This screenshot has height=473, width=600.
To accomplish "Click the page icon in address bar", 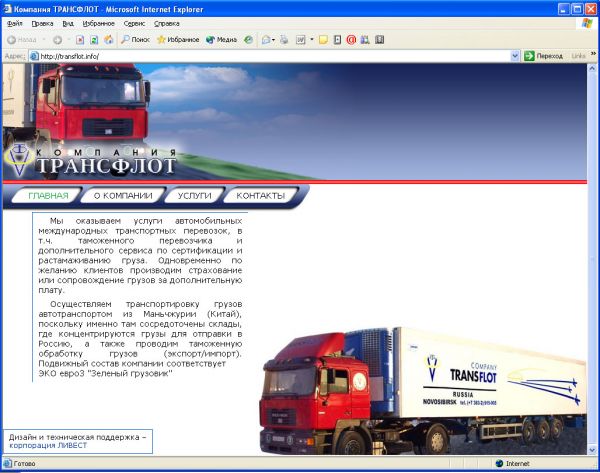I will click(x=34, y=56).
